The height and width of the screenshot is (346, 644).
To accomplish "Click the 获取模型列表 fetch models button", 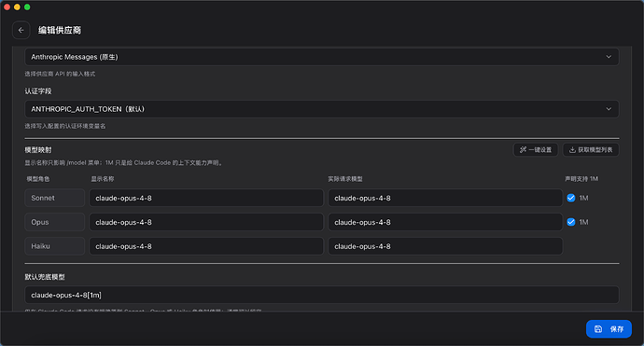I will click(591, 150).
